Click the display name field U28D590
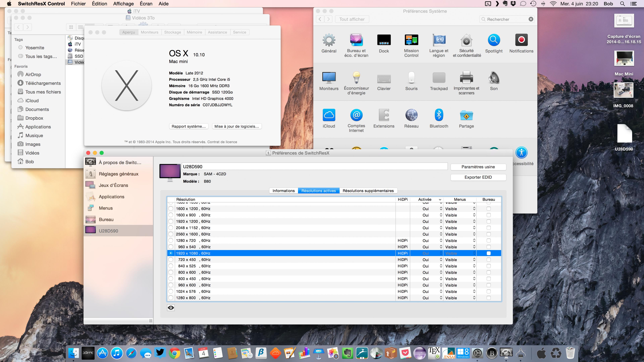This screenshot has height=362, width=644. coord(315,167)
